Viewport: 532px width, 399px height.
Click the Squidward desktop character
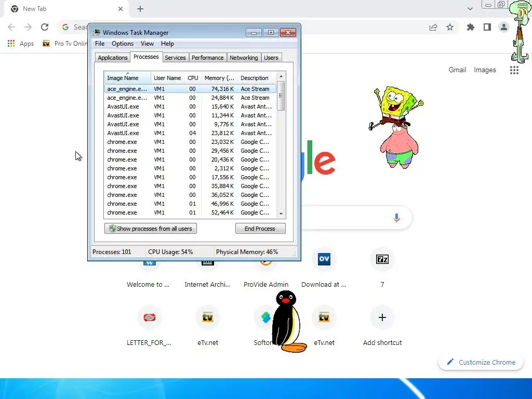pyautogui.click(x=521, y=31)
